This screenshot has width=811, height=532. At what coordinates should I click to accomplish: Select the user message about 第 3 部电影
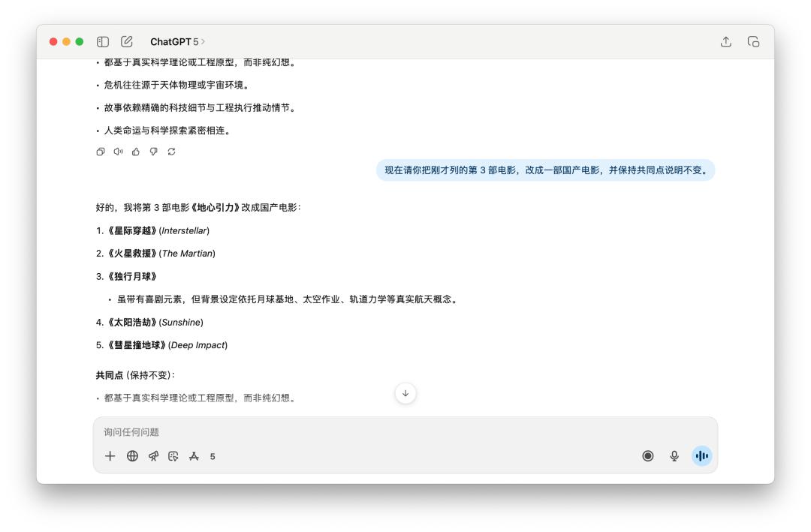546,170
